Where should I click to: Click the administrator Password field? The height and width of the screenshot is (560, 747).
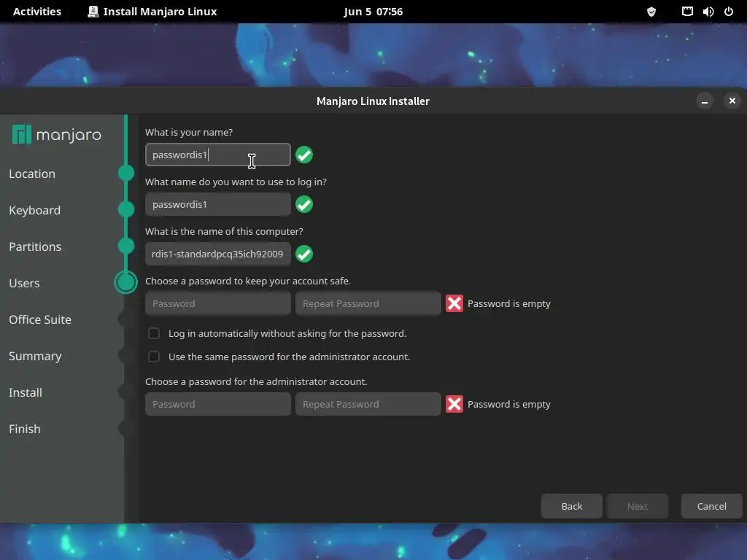(x=217, y=404)
